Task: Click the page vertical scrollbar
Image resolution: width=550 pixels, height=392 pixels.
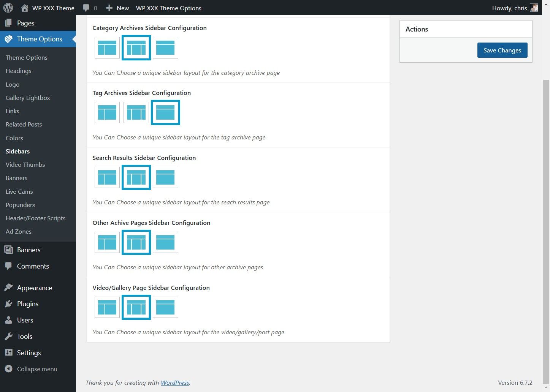Action: (x=546, y=228)
